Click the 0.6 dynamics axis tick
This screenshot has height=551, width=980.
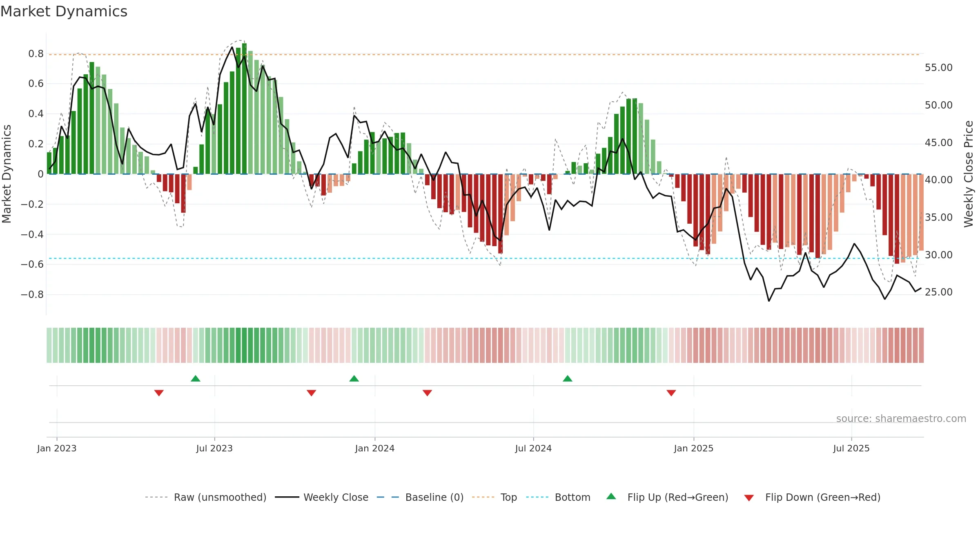coord(36,84)
